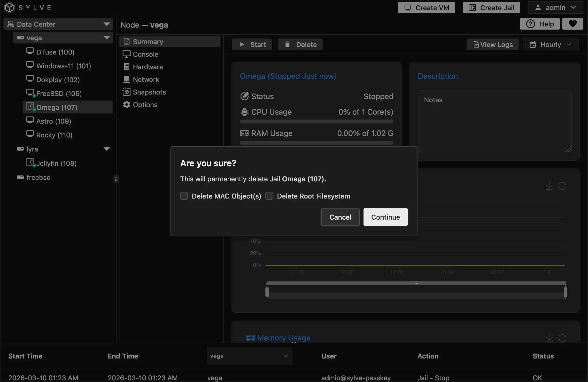This screenshot has width=588, height=382.
Task: Cancel the delete confirmation dialog
Action: 340,217
